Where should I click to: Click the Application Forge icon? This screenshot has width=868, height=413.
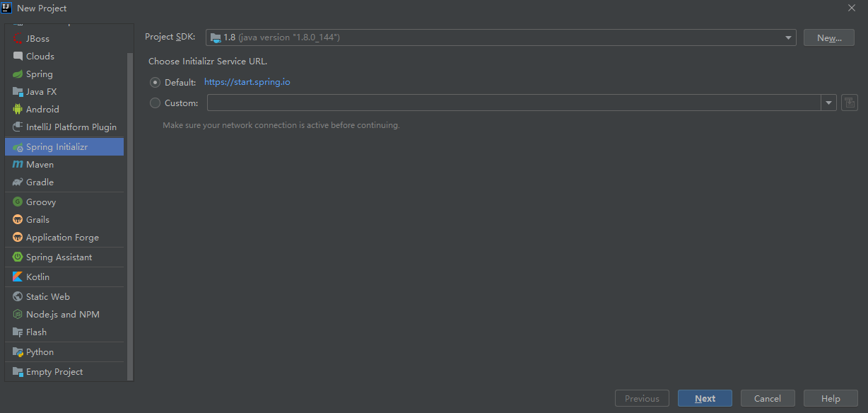click(x=18, y=238)
